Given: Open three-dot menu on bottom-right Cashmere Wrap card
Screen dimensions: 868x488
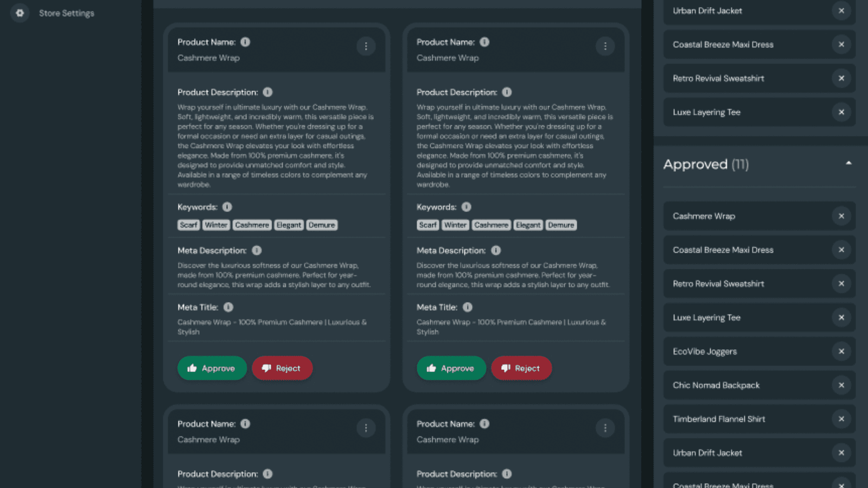Looking at the screenshot, I should click(605, 428).
